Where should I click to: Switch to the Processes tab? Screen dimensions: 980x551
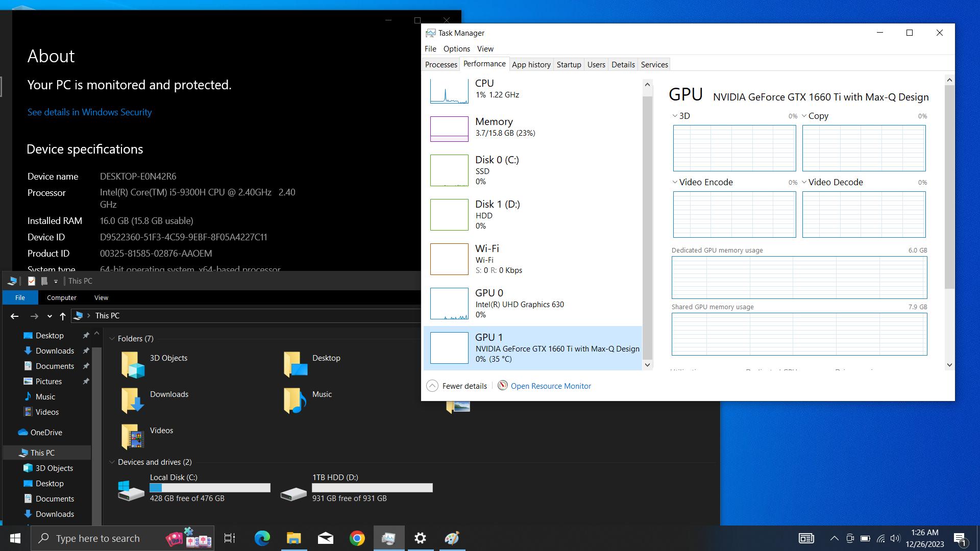(441, 64)
